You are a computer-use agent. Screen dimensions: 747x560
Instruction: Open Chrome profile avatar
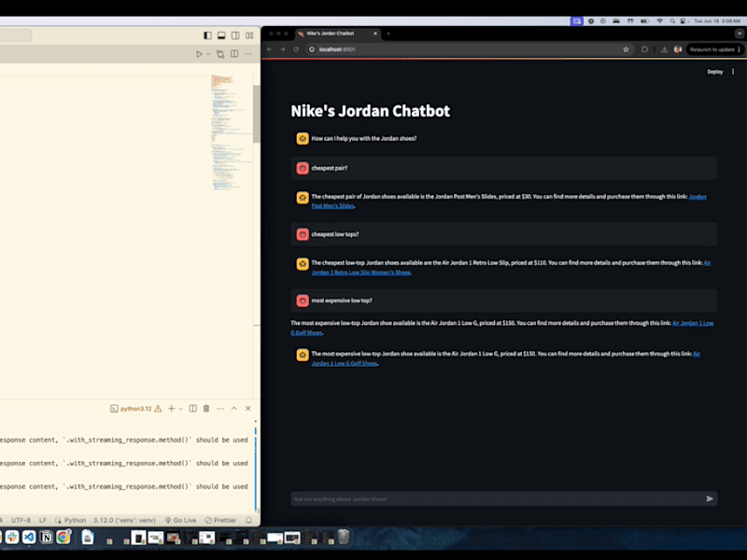[x=678, y=49]
